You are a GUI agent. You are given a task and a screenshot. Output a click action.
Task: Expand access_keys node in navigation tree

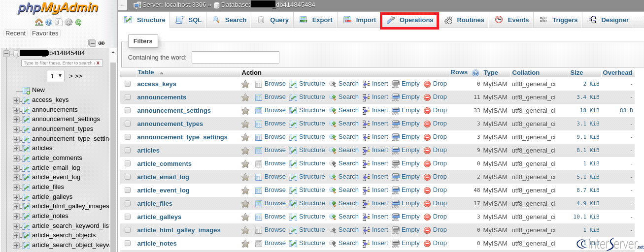16,100
